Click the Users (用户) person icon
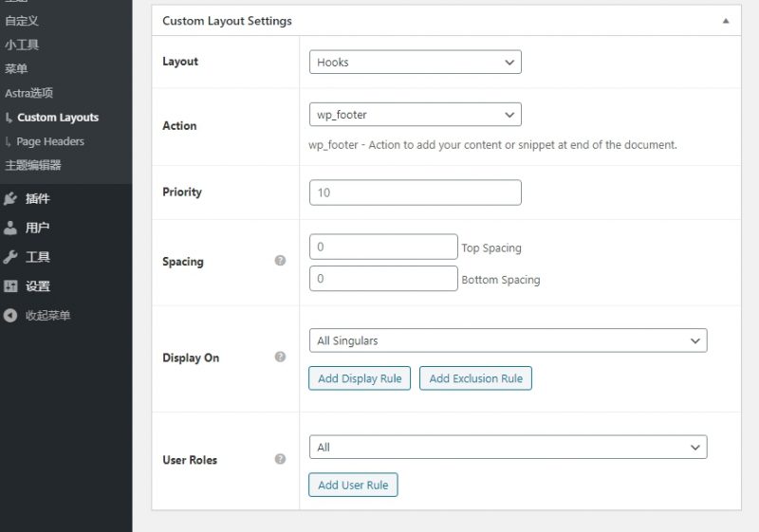759x532 pixels. (x=10, y=228)
